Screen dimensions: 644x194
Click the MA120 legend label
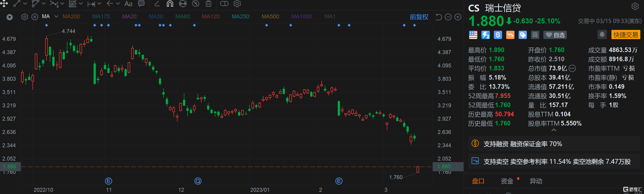point(211,17)
